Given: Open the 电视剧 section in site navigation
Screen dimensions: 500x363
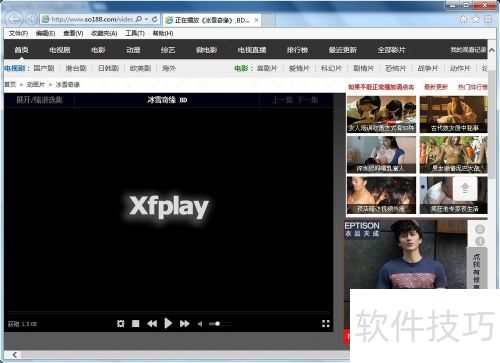Looking at the screenshot, I should (60, 50).
